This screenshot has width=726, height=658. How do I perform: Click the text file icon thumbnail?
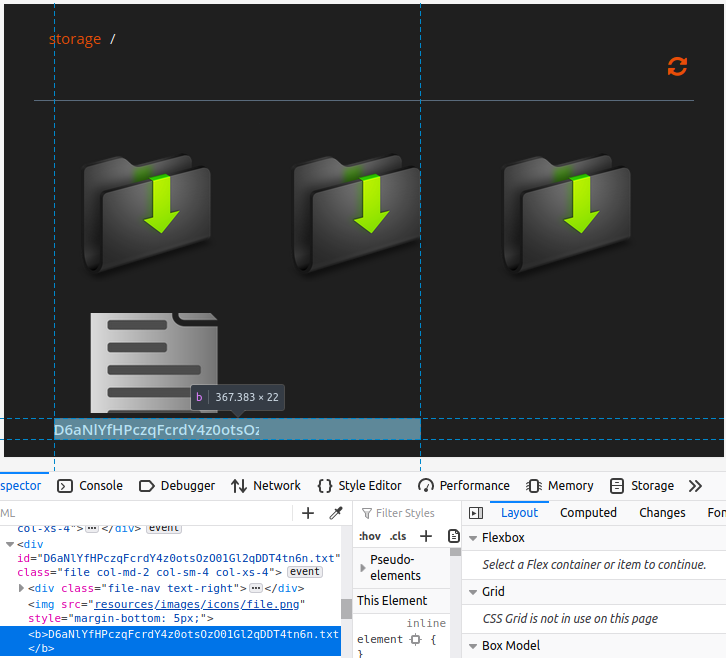[154, 363]
